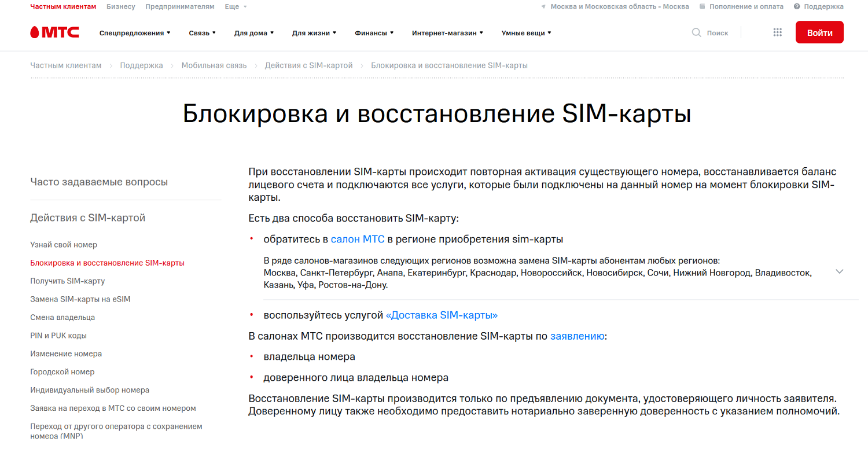Open the Поддержка link in top bar
Viewport: 868px width, 449px height.
point(824,7)
